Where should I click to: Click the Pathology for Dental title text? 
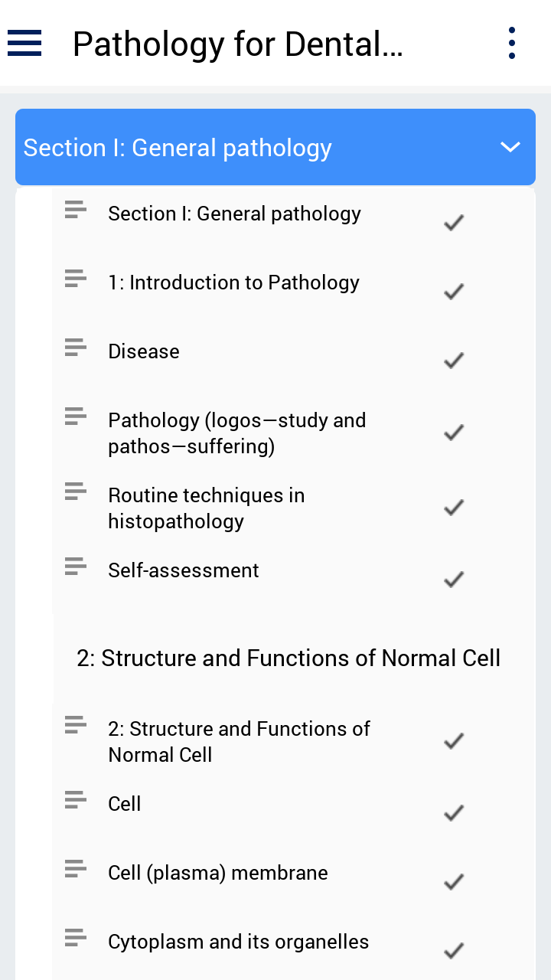[237, 44]
